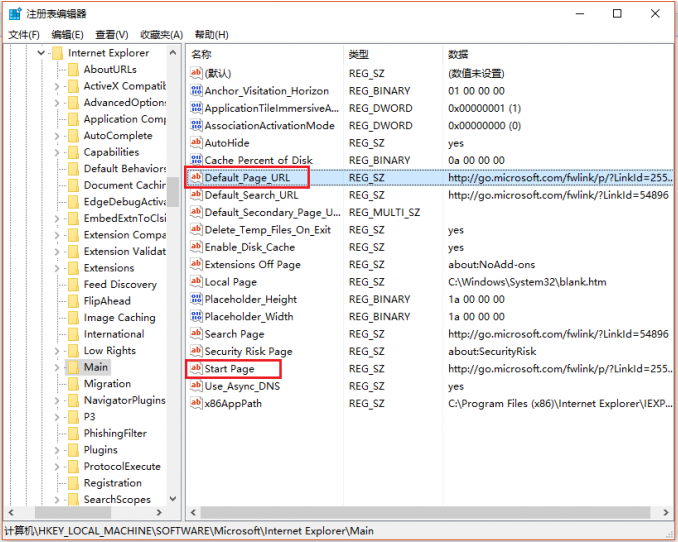
Task: Expand the Capabilities key arrow
Action: (x=57, y=153)
